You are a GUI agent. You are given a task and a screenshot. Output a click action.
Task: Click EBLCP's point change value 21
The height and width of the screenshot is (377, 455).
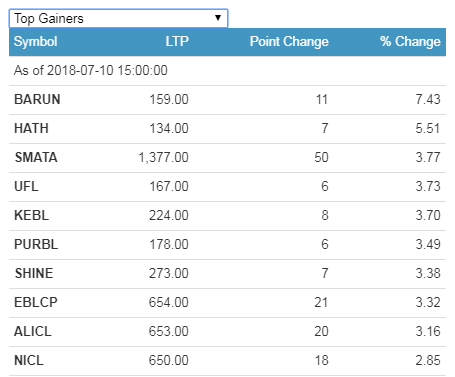pyautogui.click(x=321, y=302)
